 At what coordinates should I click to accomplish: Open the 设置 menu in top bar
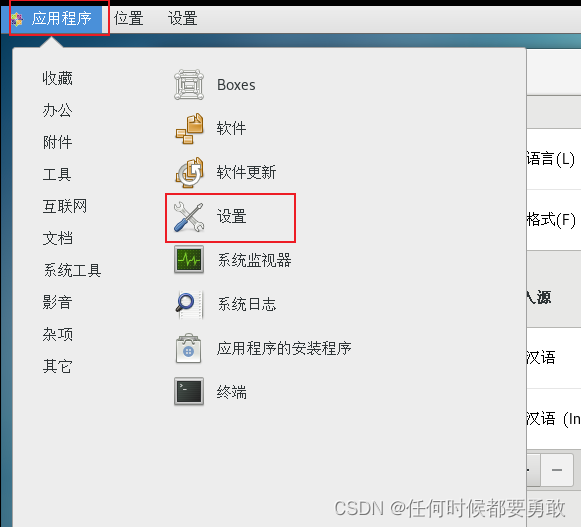click(182, 19)
